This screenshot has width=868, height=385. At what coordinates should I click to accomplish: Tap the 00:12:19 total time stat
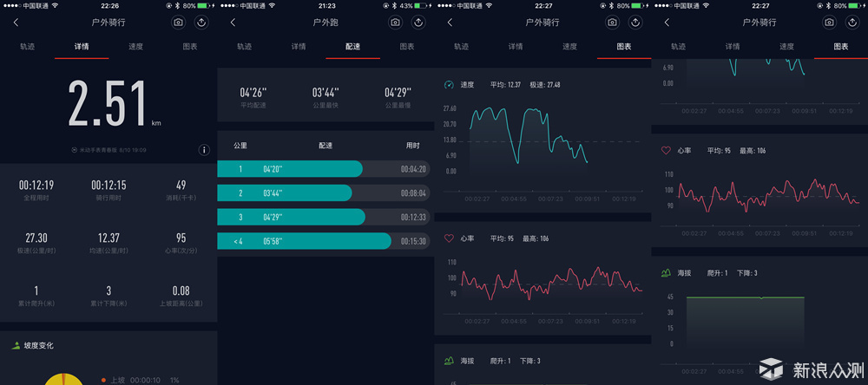click(36, 189)
